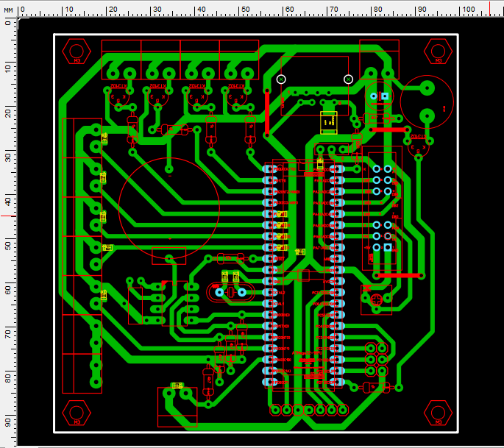
Task: Select the bottom-right M3 mounting hole
Action: click(439, 413)
